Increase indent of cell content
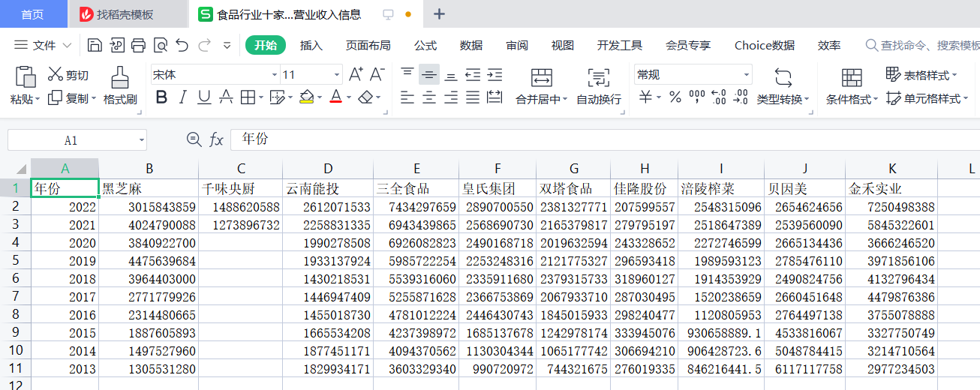 [495, 74]
